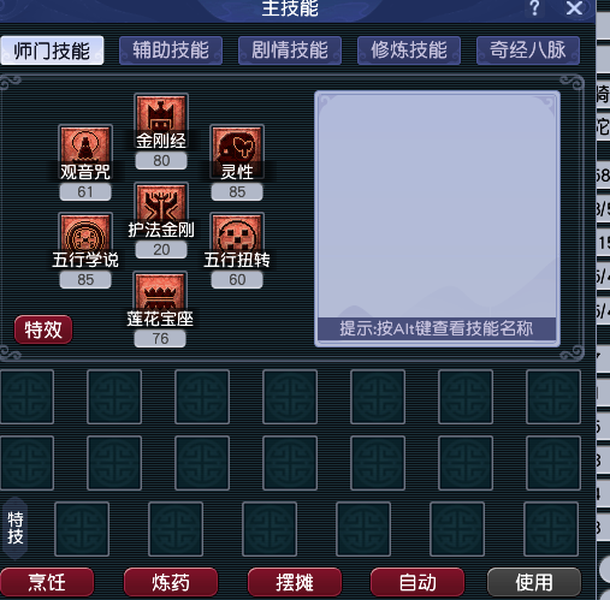
Task: Select the 灵性 skill icon
Action: click(x=237, y=152)
